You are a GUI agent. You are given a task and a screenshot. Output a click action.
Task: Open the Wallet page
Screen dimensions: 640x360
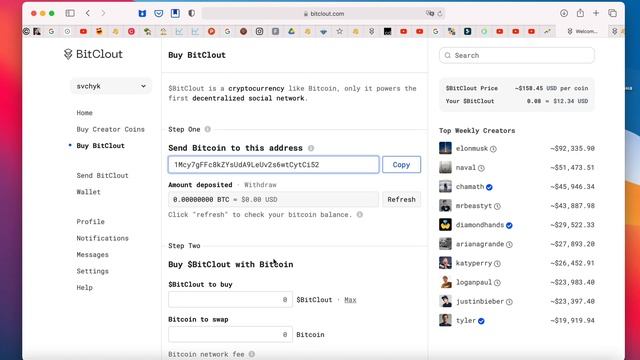point(88,192)
